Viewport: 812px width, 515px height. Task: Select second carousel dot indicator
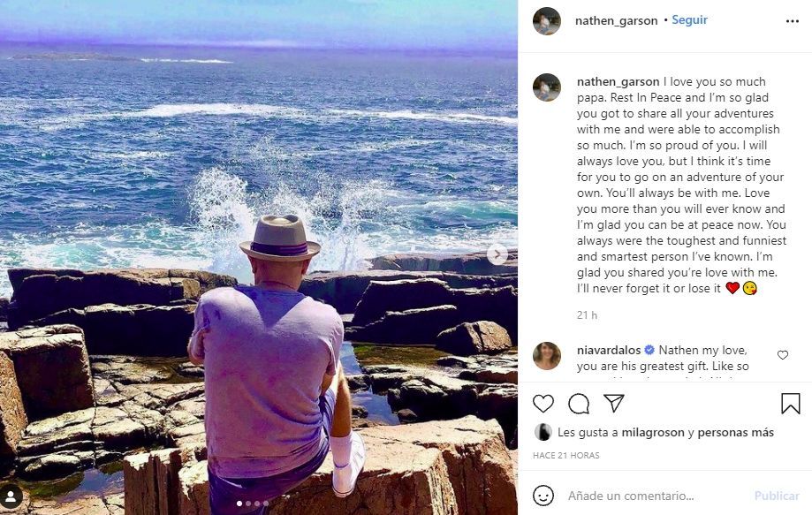(x=247, y=504)
